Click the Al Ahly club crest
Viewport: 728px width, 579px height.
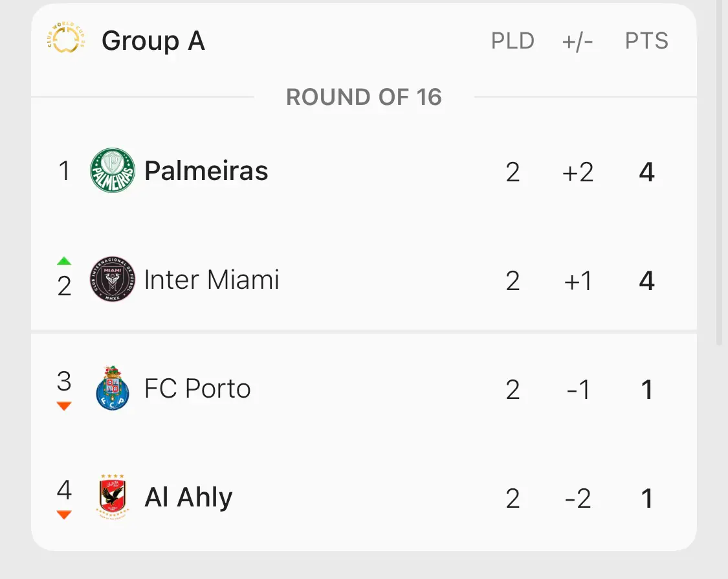click(113, 497)
